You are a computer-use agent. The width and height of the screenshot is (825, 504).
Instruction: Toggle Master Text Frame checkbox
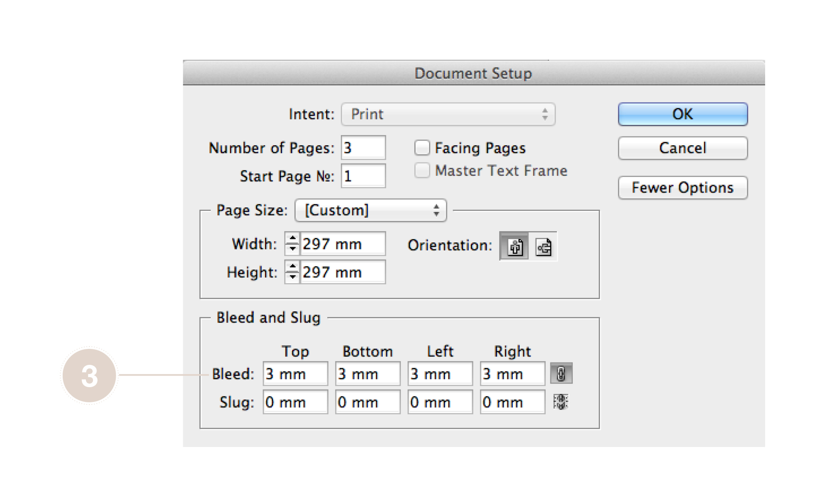click(422, 171)
